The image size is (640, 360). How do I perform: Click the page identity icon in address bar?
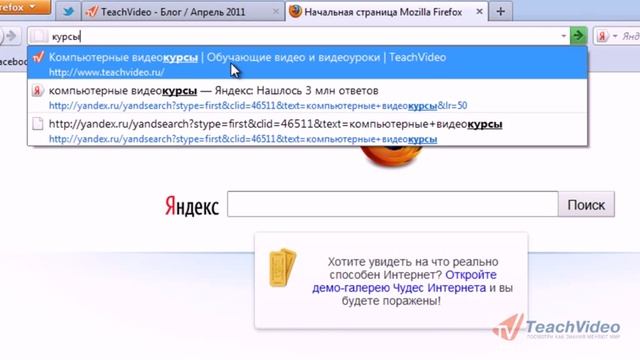click(x=39, y=36)
